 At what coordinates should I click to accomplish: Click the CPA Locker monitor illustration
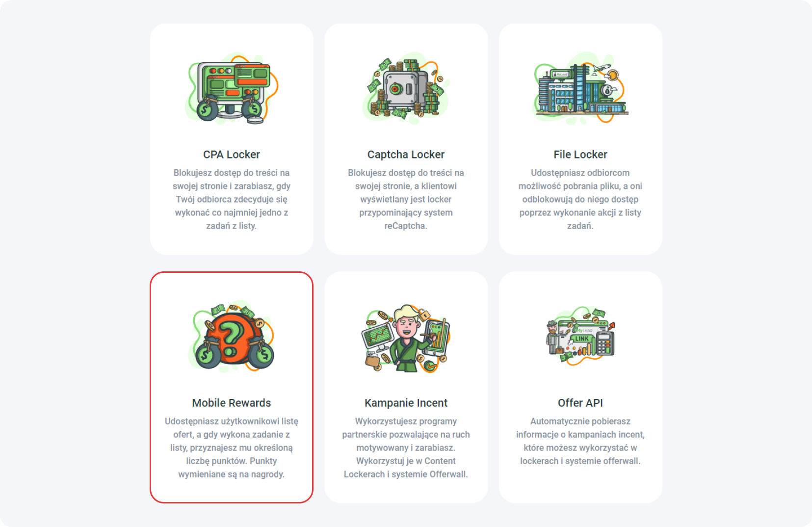pyautogui.click(x=232, y=88)
